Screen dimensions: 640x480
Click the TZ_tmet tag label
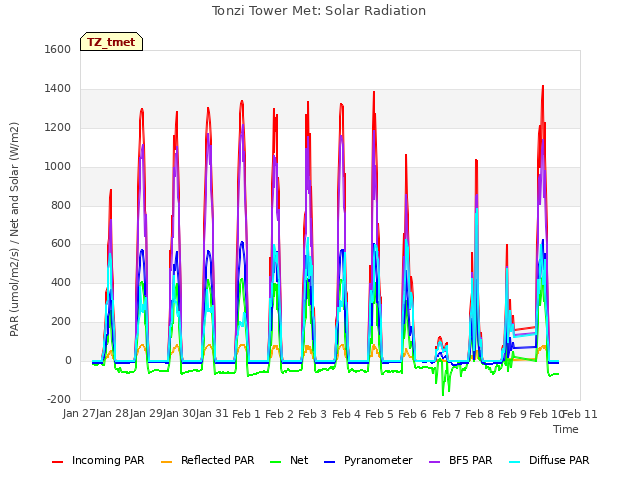[111, 42]
